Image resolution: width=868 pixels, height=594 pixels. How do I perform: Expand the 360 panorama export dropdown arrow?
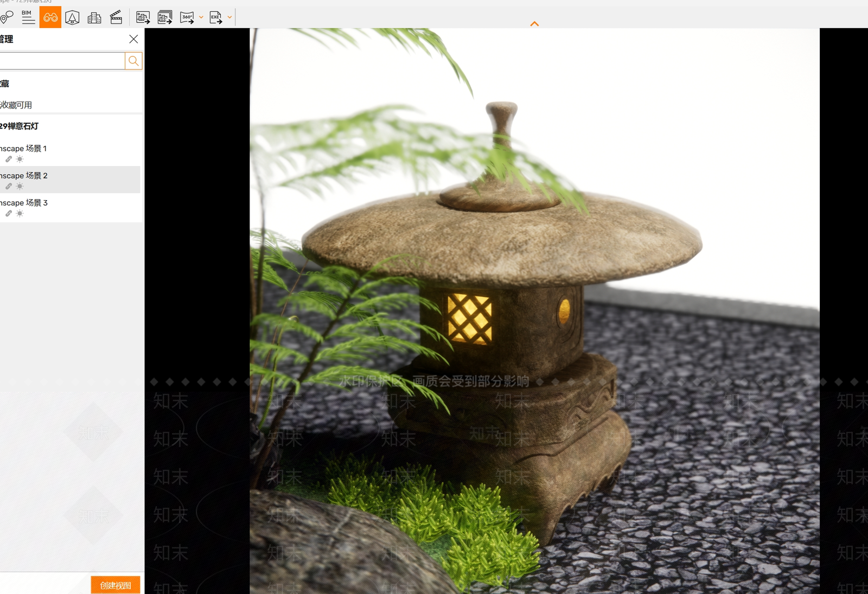click(201, 17)
